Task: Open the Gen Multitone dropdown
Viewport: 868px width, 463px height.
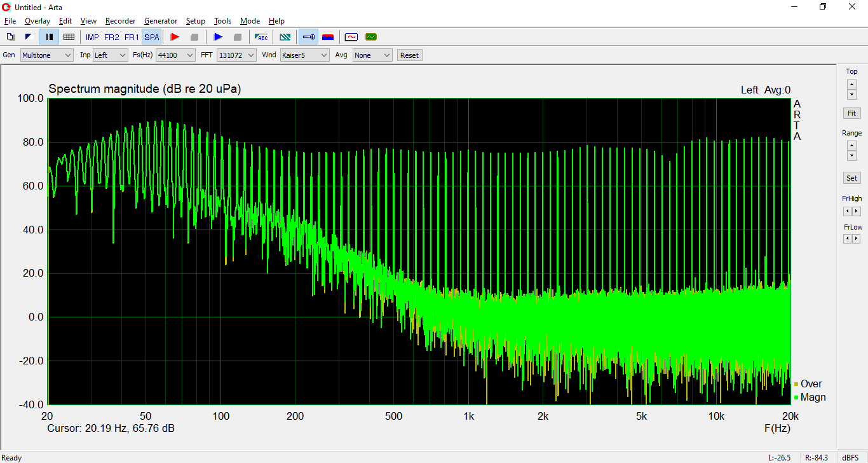Action: point(47,55)
